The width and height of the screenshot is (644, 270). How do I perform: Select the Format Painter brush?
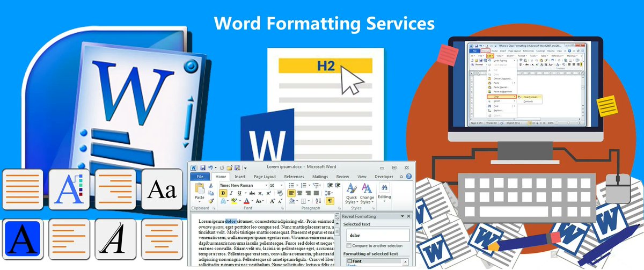tap(211, 201)
